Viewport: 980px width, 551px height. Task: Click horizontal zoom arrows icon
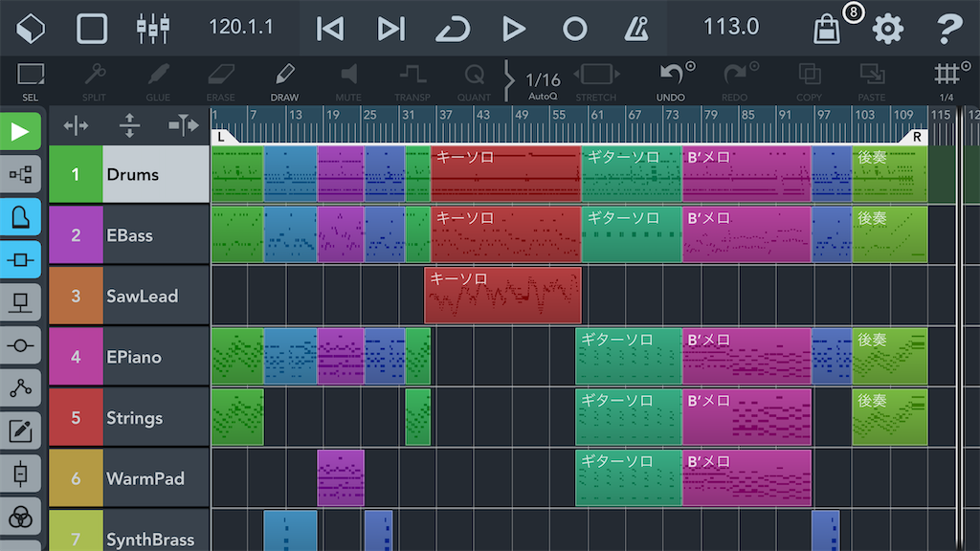(x=76, y=125)
